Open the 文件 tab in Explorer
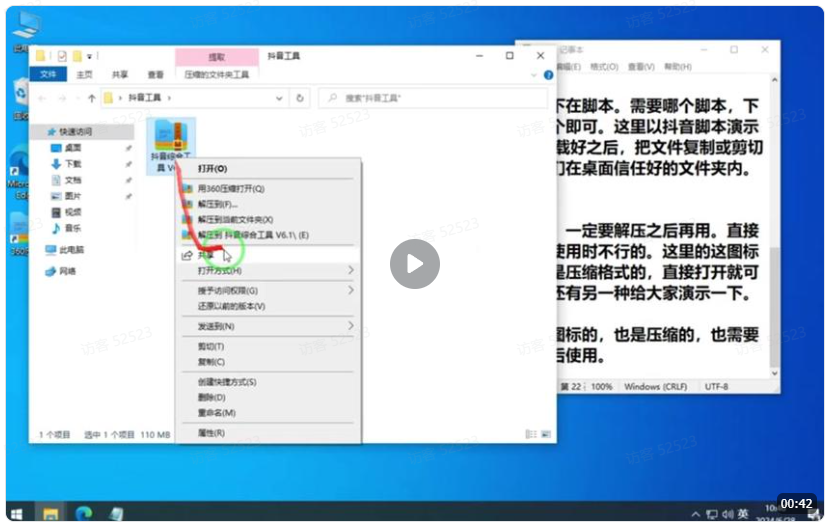Screen dimensions: 827x524 click(x=47, y=74)
